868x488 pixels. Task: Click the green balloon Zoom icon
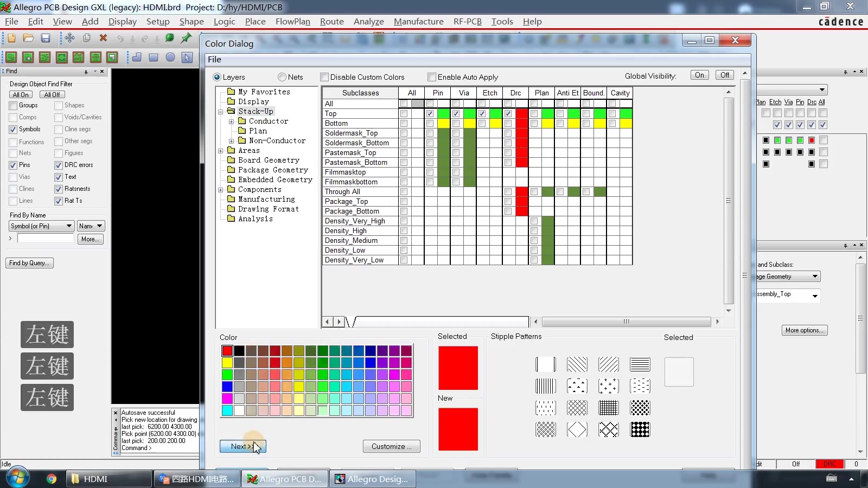click(169, 38)
